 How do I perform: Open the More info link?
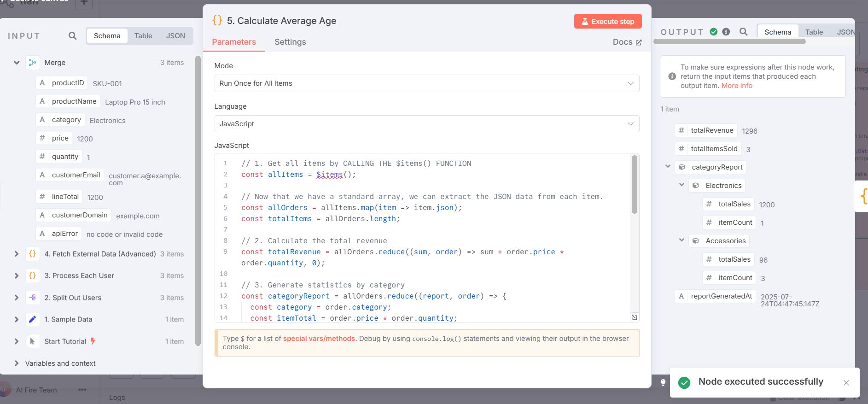point(737,86)
